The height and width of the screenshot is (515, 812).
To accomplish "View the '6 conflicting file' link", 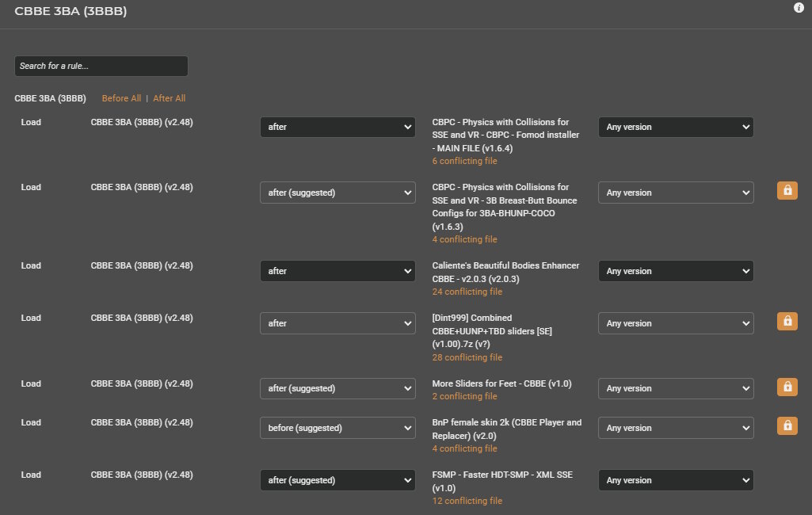I will coord(464,161).
